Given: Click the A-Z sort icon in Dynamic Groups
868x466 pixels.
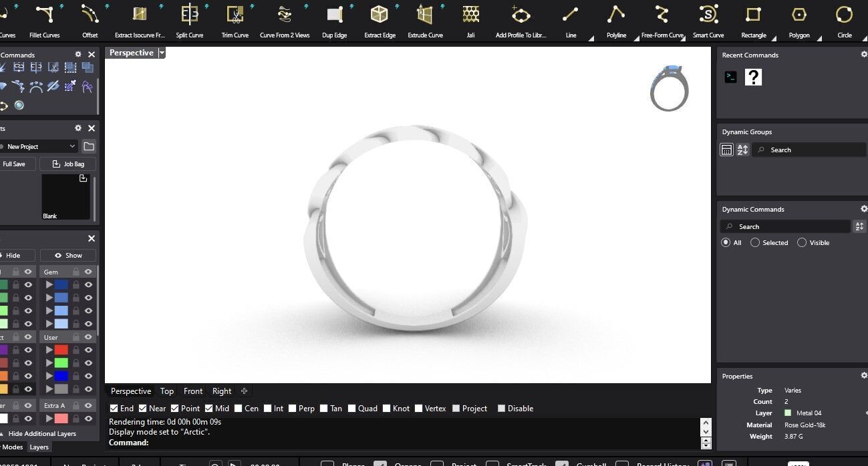Looking at the screenshot, I should pos(742,150).
